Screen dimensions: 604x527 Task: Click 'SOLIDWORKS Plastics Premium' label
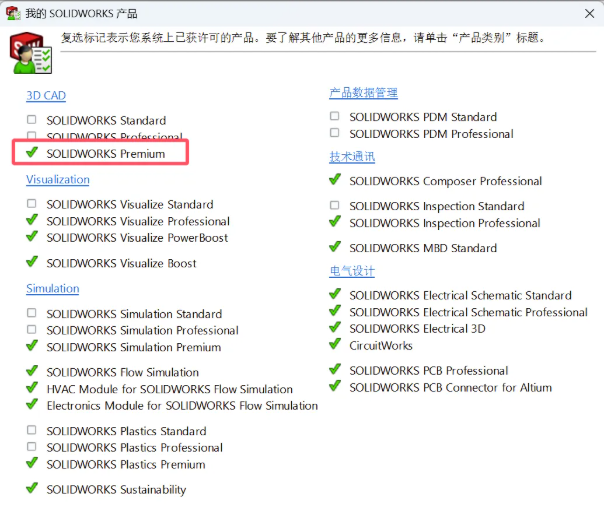(x=126, y=464)
